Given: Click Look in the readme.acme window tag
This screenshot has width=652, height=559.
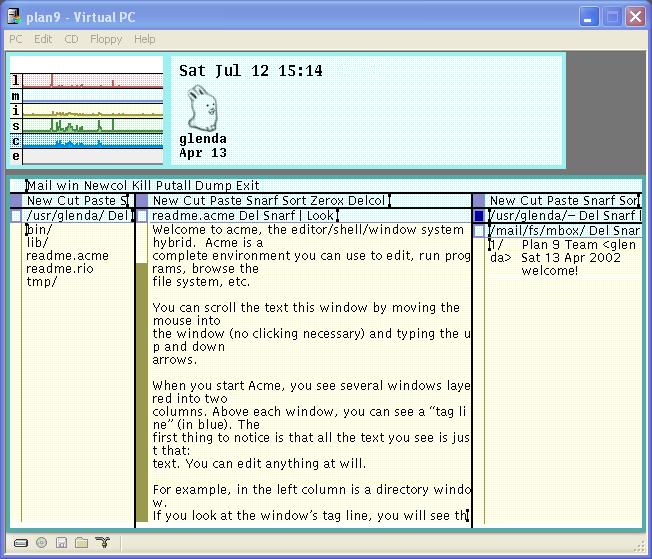Looking at the screenshot, I should click(320, 216).
